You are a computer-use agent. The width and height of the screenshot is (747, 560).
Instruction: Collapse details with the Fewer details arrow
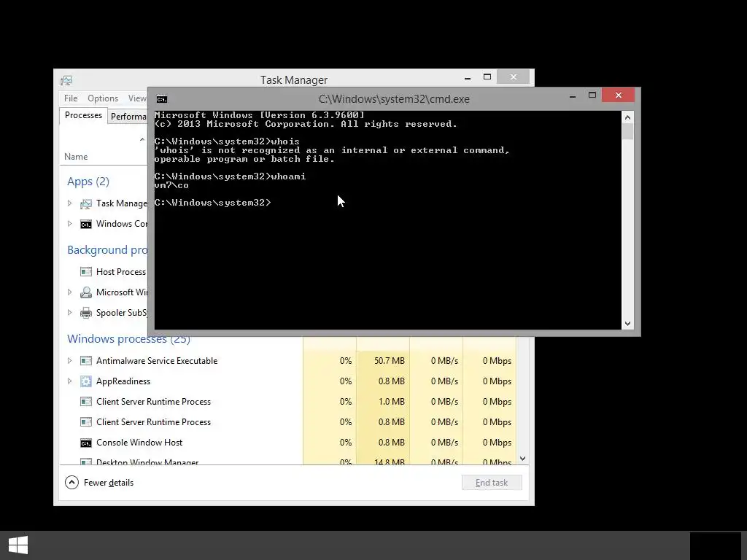point(71,483)
